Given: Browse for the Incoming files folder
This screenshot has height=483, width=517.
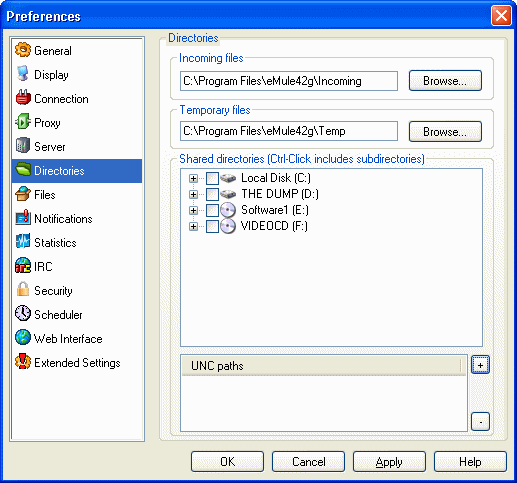Looking at the screenshot, I should pyautogui.click(x=445, y=81).
